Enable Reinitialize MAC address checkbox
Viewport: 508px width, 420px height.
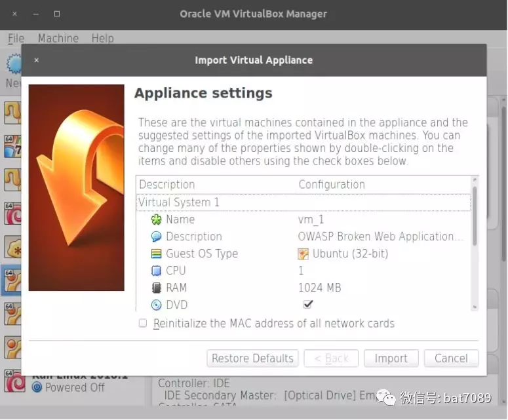coord(143,323)
